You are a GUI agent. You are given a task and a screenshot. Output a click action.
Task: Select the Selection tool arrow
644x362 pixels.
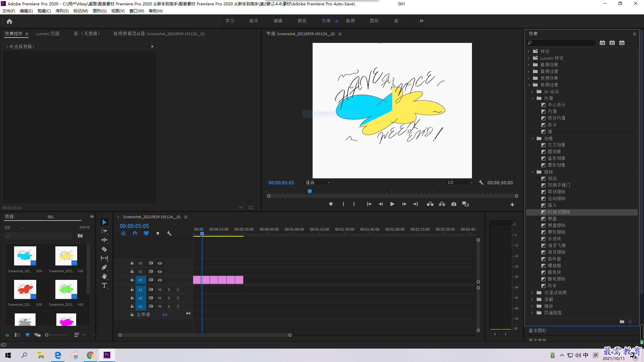104,222
